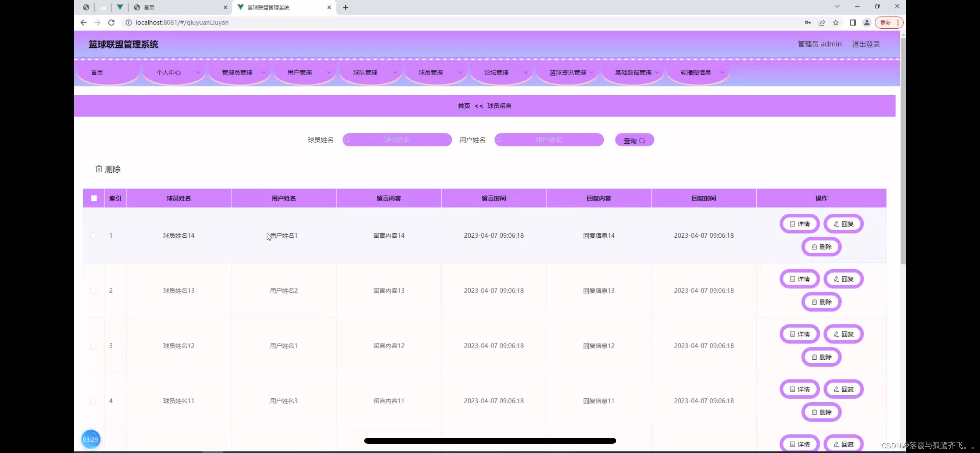View site information icon in address bar
This screenshot has width=980, height=453.
pos(128,22)
